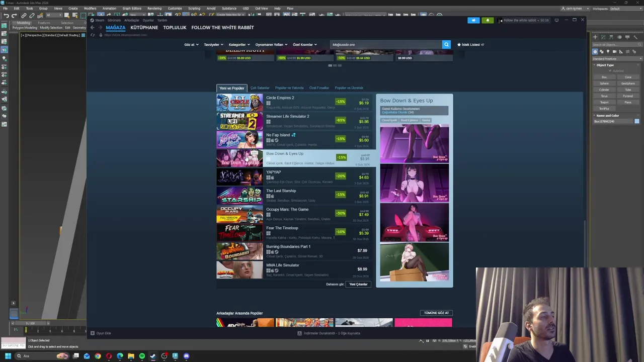The width and height of the screenshot is (644, 362).
Task: Click the Cylinder object type button
Action: (604, 89)
